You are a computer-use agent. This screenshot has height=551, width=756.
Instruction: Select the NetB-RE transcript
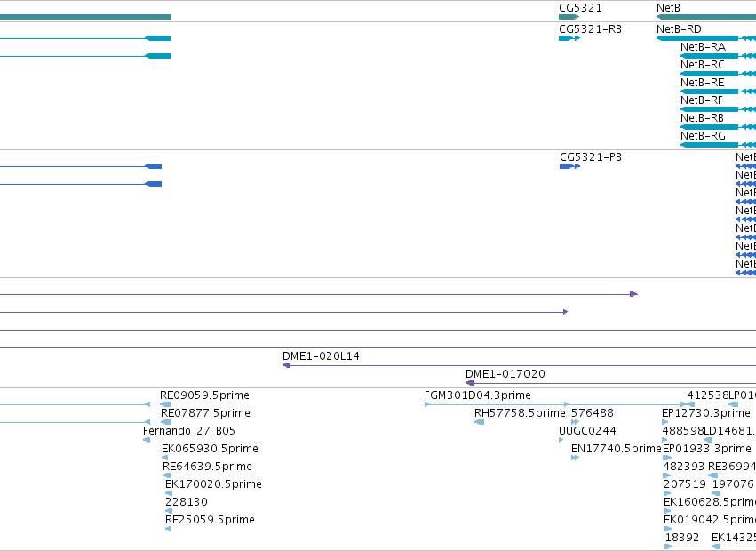click(703, 83)
